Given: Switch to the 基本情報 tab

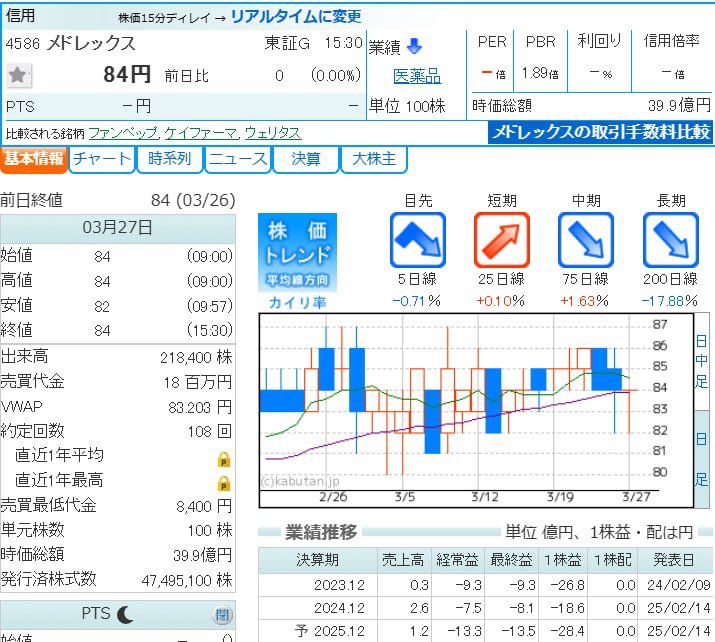Looking at the screenshot, I should click(34, 159).
